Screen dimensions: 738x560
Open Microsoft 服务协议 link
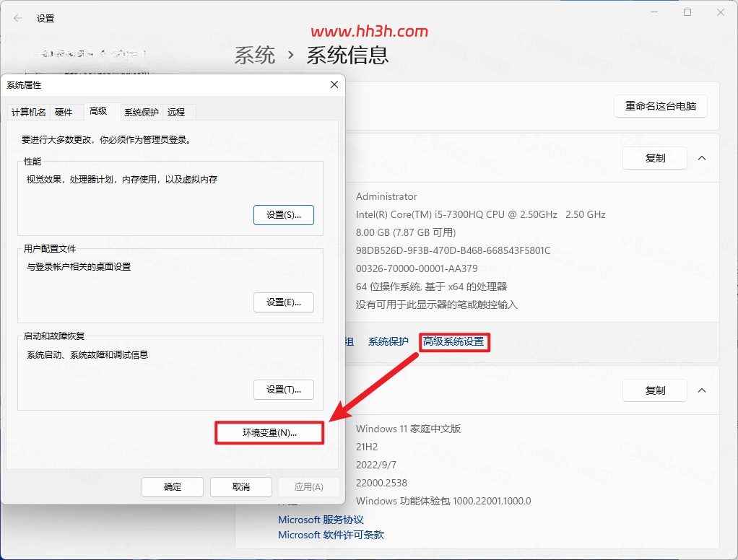pos(321,520)
